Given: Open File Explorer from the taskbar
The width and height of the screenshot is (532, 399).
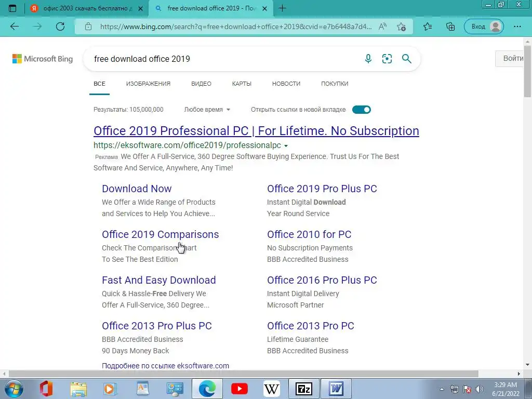Looking at the screenshot, I should click(x=78, y=389).
